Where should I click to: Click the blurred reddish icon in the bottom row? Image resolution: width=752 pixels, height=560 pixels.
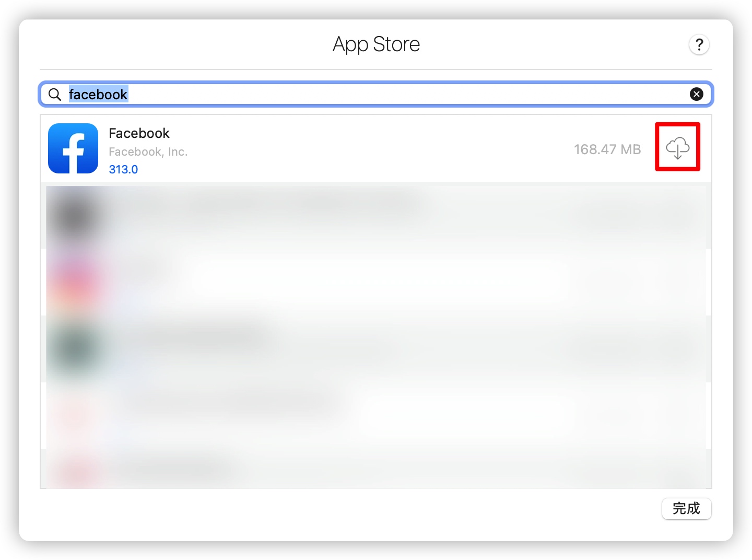click(x=73, y=473)
